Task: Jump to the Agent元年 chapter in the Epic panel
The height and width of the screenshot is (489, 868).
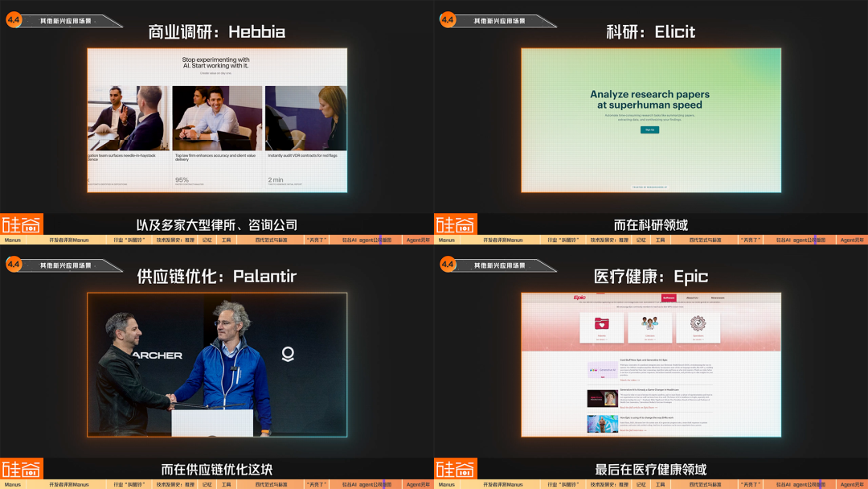Action: tap(852, 484)
